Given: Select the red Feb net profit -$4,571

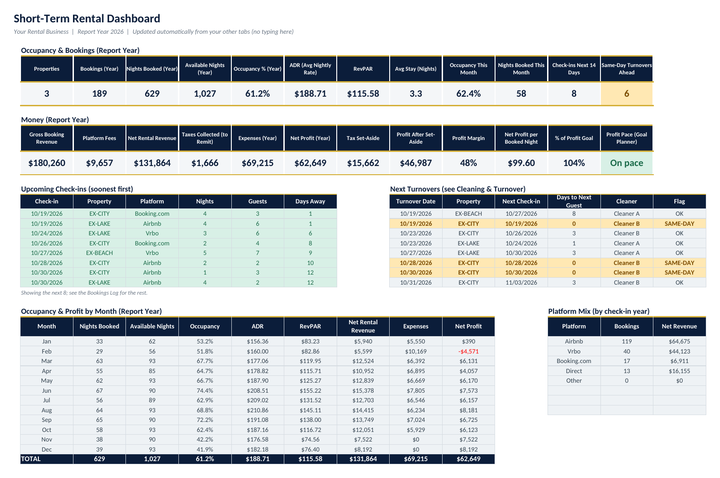Looking at the screenshot, I should point(468,351).
